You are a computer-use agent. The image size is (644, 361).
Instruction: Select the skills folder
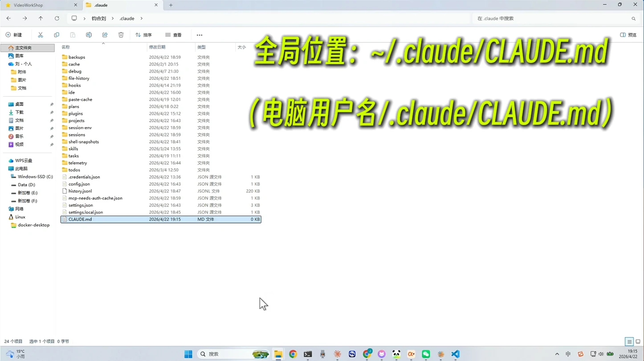(x=161, y=149)
